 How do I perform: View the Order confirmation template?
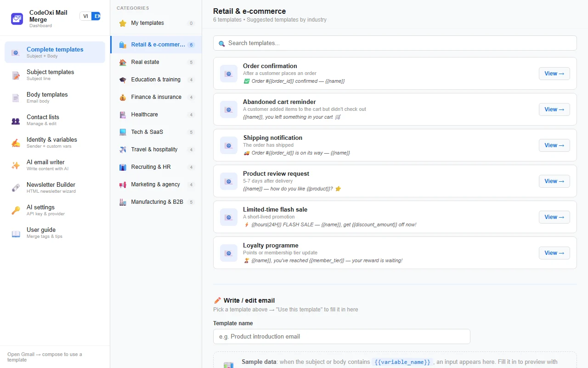(554, 74)
